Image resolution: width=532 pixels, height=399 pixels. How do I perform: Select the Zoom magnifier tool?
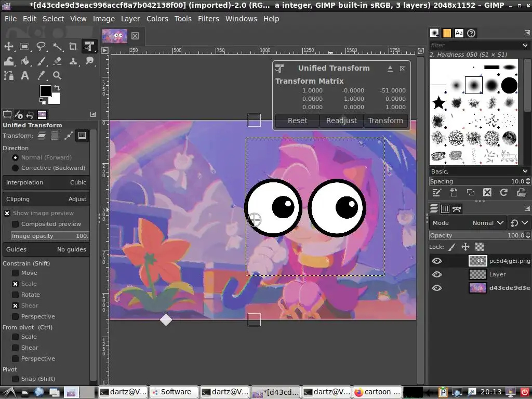pos(57,75)
